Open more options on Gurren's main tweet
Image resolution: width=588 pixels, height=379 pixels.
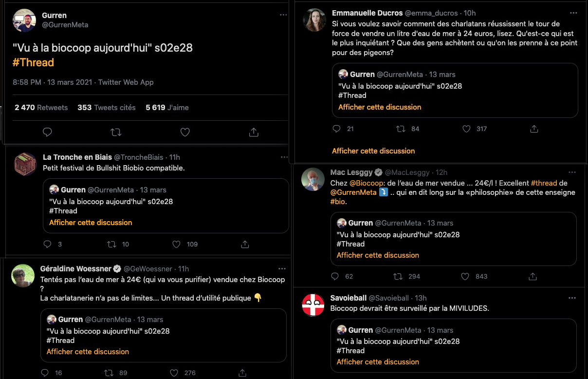[x=283, y=15]
